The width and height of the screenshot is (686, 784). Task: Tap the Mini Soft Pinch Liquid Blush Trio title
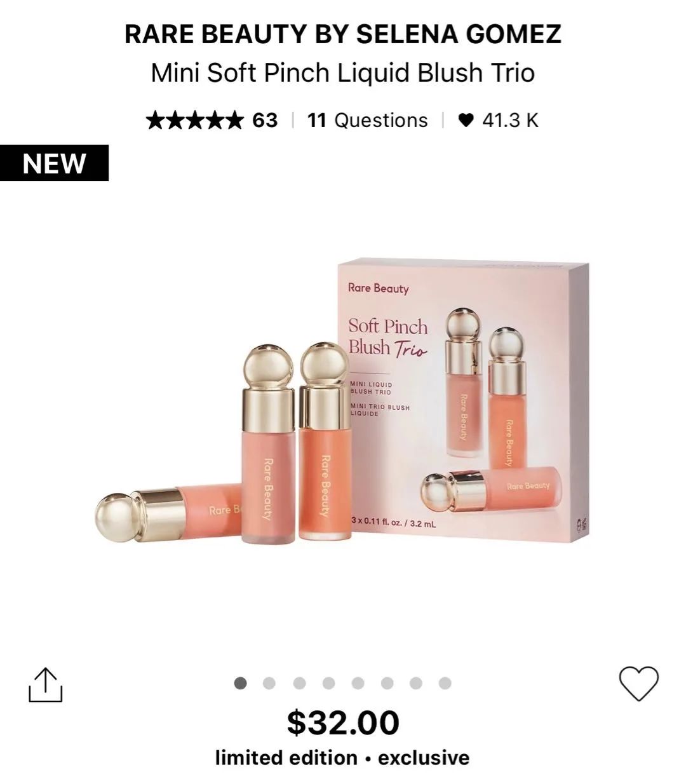343,73
